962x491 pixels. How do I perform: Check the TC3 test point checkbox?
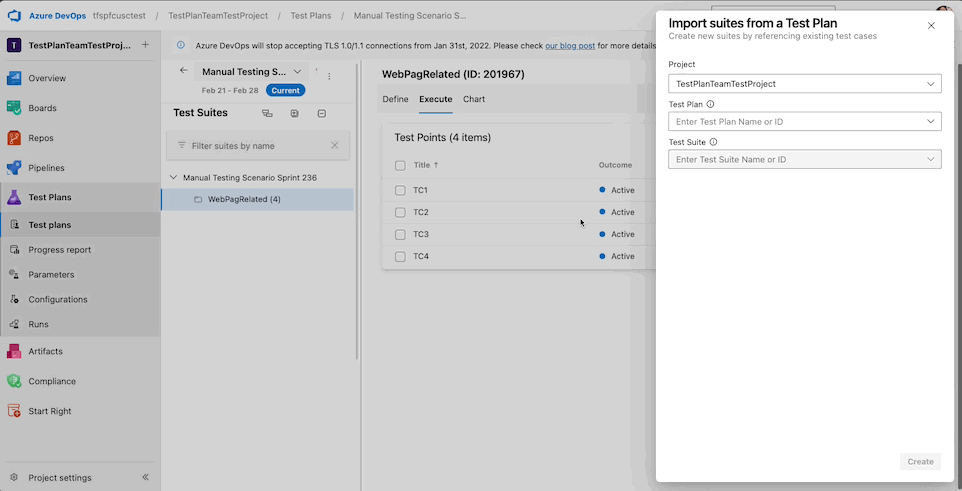click(x=400, y=234)
